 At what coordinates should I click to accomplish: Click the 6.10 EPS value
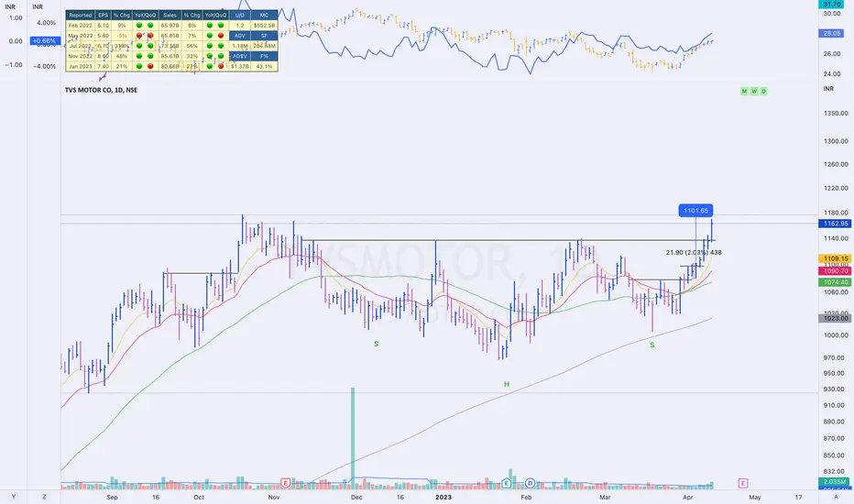click(x=103, y=25)
